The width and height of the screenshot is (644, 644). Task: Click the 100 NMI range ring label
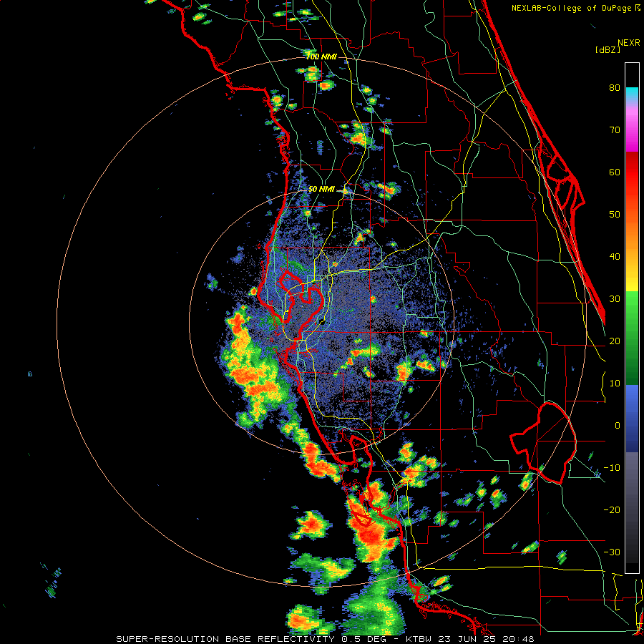click(x=321, y=57)
